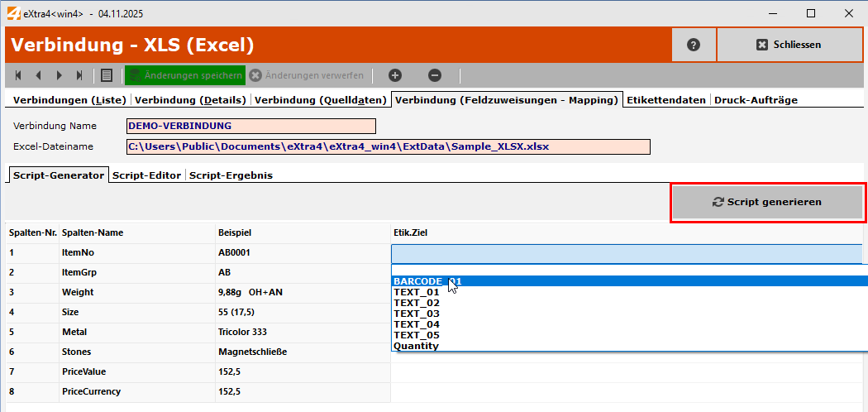Click eXtra4 application logo icon
The height and width of the screenshot is (412, 868).
coord(13,14)
